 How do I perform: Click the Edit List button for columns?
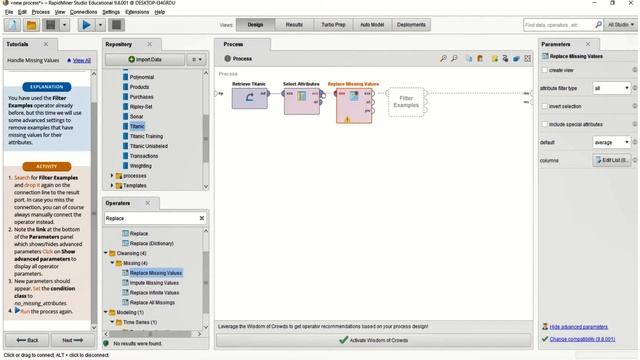point(611,160)
